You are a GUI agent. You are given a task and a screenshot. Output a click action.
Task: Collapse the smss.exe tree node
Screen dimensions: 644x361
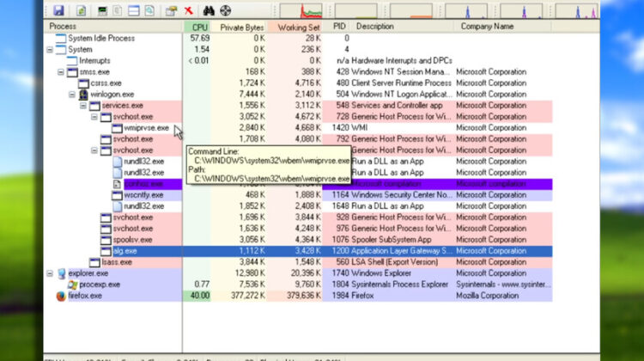[61, 72]
